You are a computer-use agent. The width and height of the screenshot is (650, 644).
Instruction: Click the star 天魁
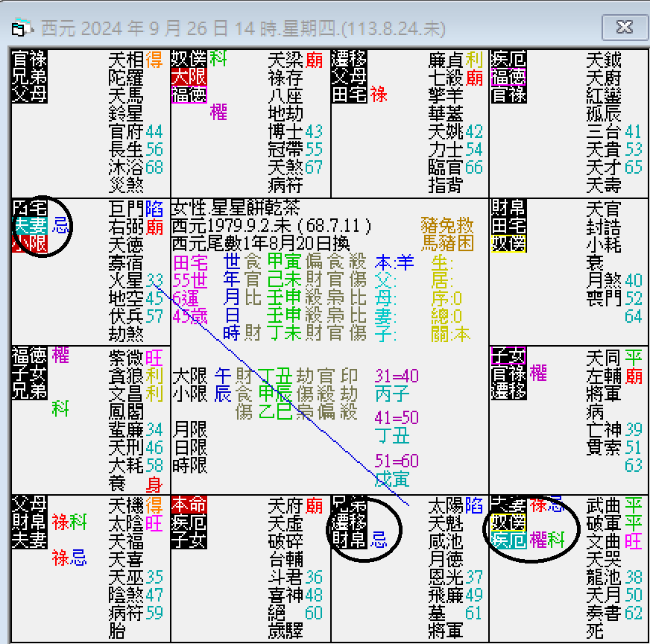pyautogui.click(x=446, y=523)
